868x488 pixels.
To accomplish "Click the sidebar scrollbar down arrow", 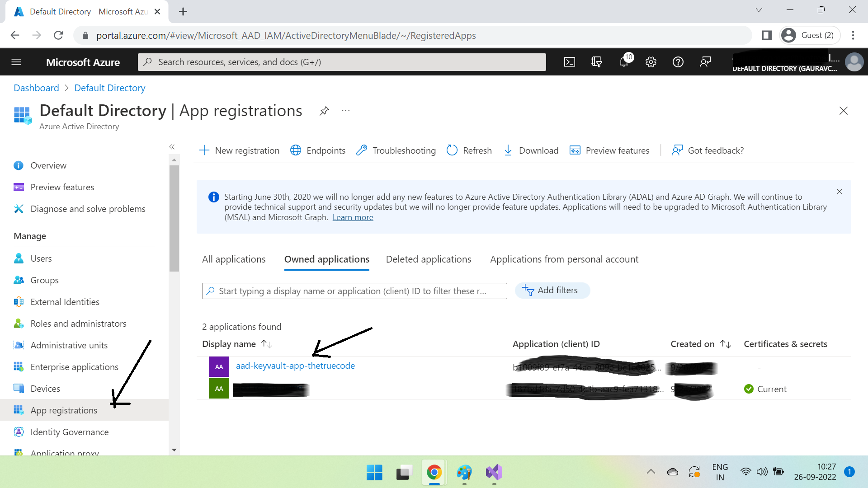I will point(174,450).
